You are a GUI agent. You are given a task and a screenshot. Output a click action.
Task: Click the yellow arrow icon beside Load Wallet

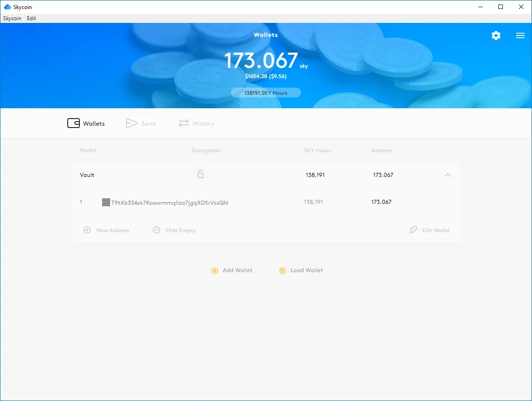pyautogui.click(x=283, y=271)
